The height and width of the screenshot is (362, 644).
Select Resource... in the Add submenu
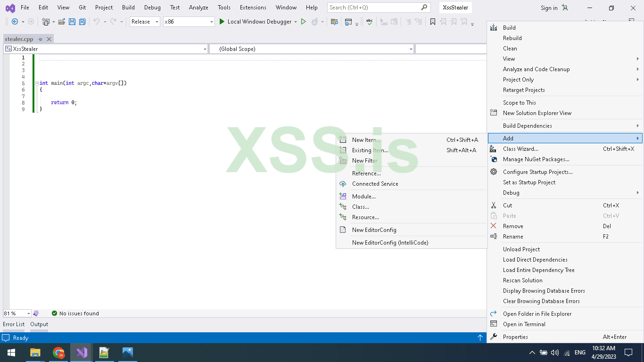(x=412, y=217)
